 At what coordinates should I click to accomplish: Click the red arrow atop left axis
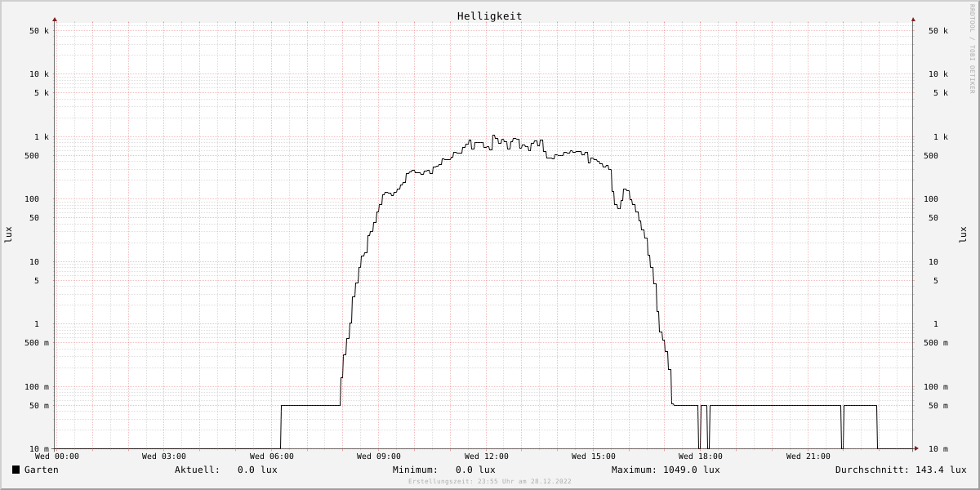(55, 19)
